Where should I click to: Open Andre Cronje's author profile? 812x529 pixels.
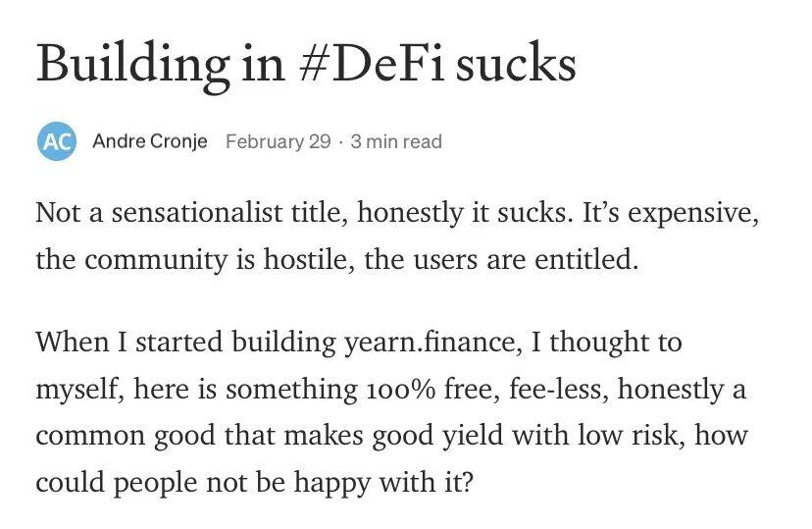(x=149, y=141)
